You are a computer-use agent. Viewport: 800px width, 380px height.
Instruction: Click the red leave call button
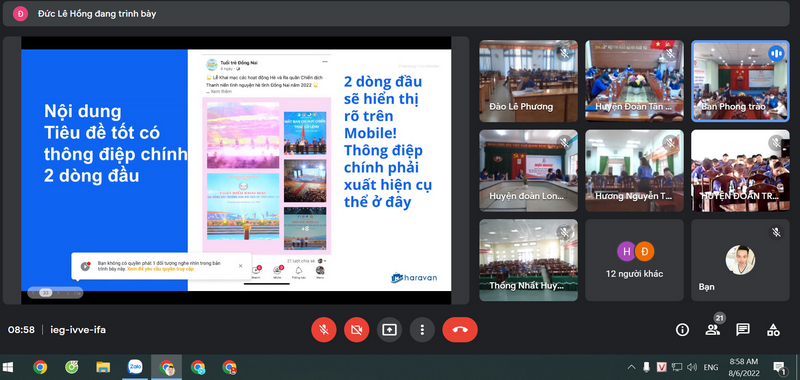click(460, 330)
